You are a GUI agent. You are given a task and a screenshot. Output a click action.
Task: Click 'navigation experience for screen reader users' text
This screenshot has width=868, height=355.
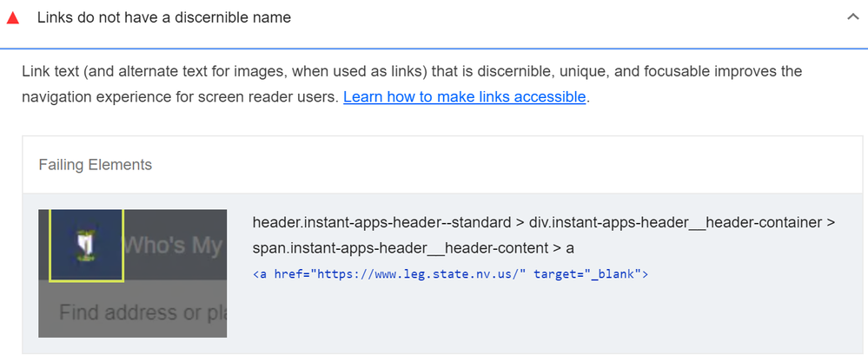point(179,97)
